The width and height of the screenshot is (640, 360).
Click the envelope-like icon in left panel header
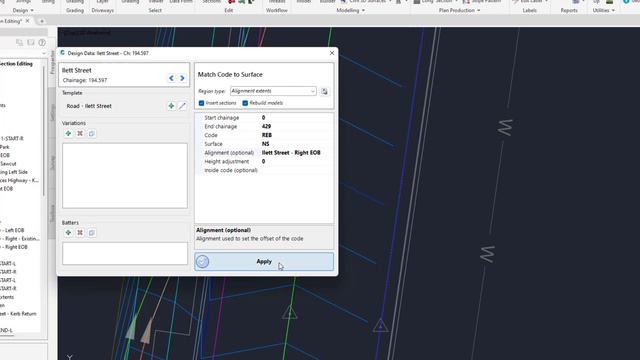point(31,42)
